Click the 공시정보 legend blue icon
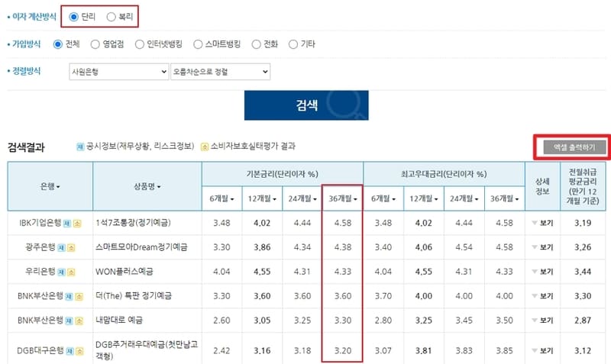This screenshot has width=611, height=364. [x=80, y=147]
